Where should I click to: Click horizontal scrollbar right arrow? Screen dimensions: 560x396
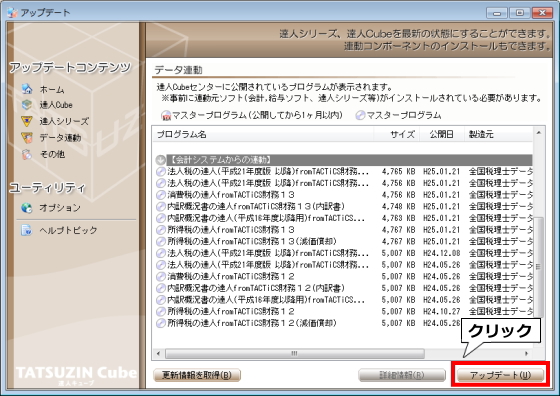526,354
